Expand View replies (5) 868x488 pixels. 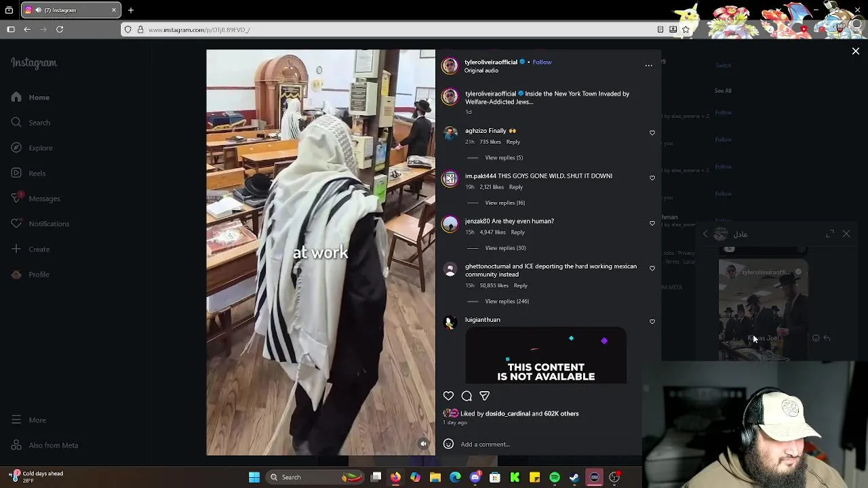(x=504, y=157)
